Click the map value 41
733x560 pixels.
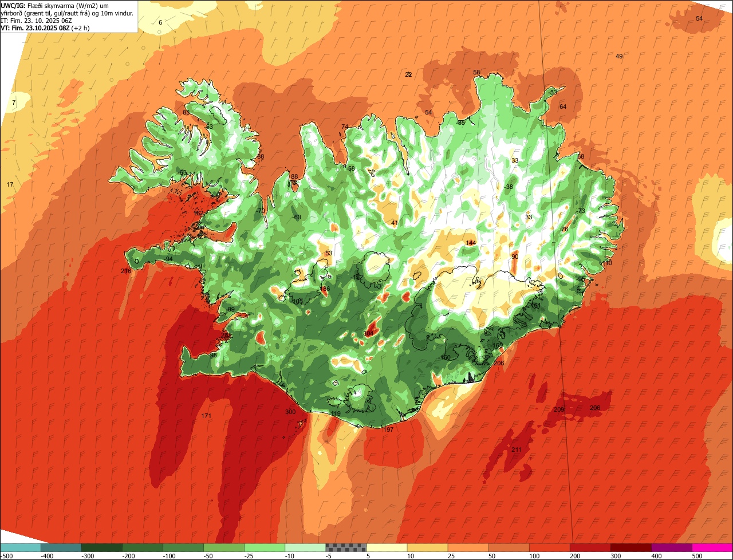395,223
